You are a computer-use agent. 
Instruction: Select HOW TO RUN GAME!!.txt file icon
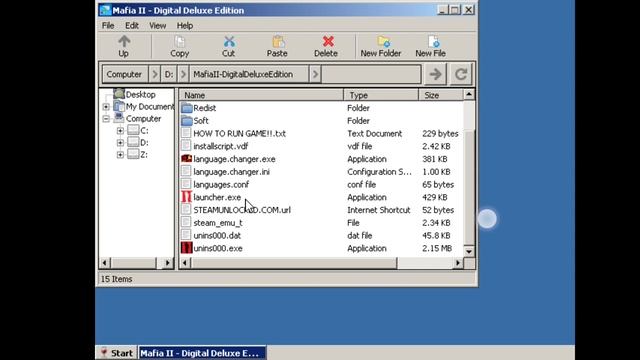(186, 133)
